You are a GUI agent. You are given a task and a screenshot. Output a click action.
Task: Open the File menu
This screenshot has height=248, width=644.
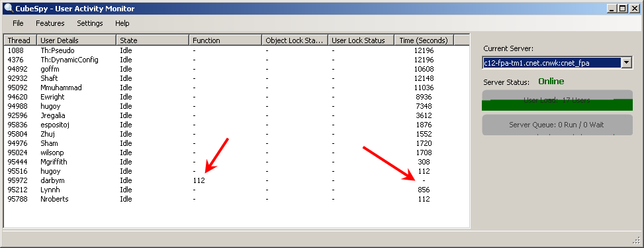pos(18,23)
